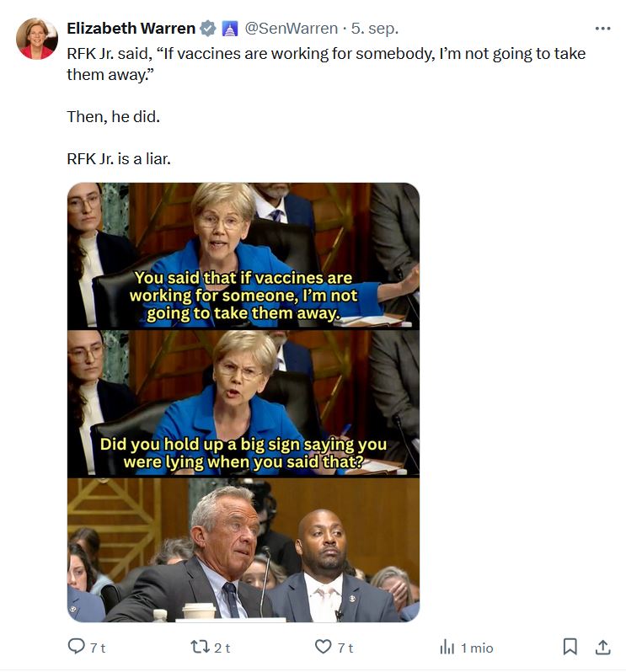
Task: Click the 7 t reply count
Action: 98,648
